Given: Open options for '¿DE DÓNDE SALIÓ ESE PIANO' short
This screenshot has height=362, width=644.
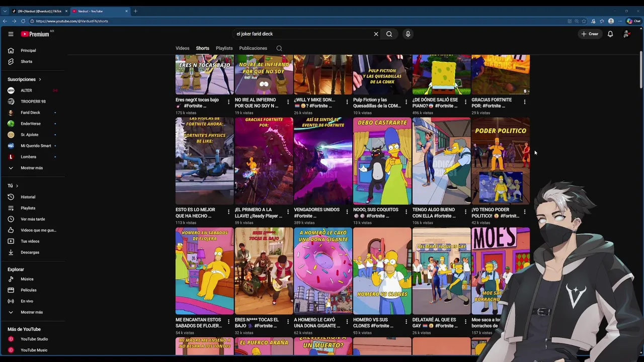Looking at the screenshot, I should click(465, 102).
